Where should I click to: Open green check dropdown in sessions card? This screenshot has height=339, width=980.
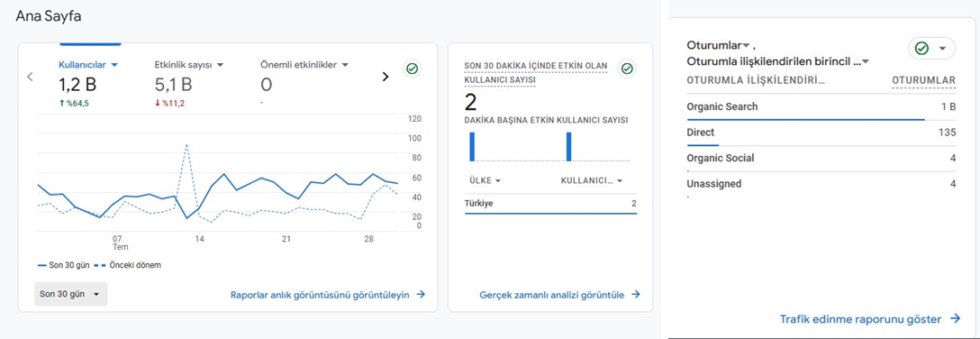tap(931, 48)
